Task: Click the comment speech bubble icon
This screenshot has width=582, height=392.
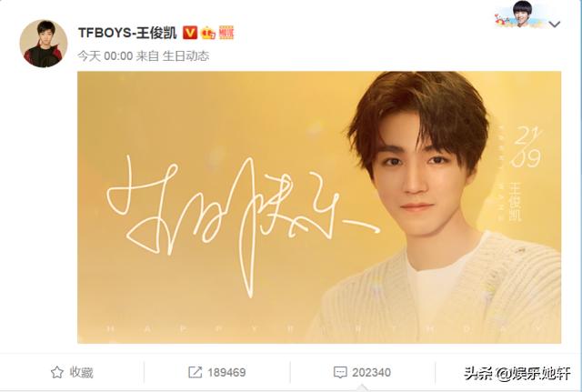Action: [x=340, y=372]
